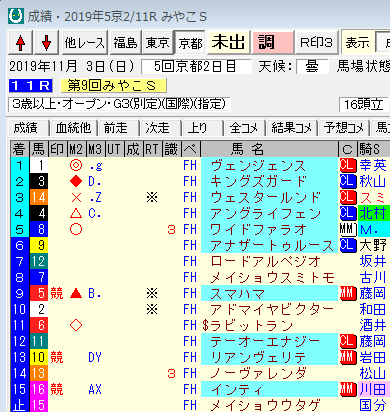The height and width of the screenshot is (412, 390).
Task: Click the 東京 racecourse button
Action: (158, 42)
